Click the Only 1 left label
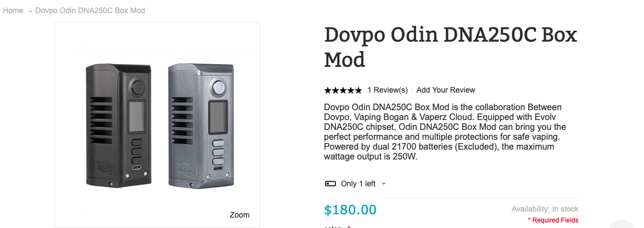Viewport: 644px width, 228px height. click(358, 184)
